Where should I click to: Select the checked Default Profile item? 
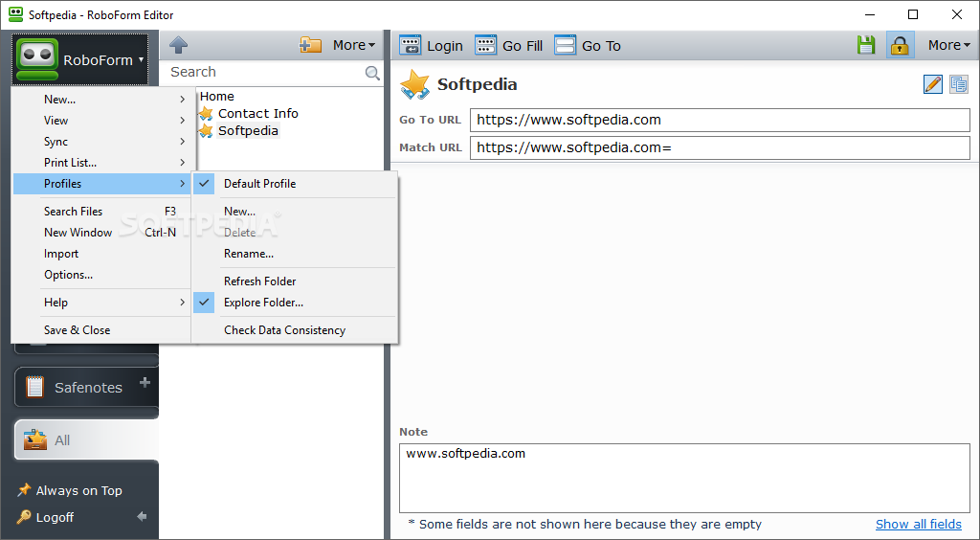(295, 184)
